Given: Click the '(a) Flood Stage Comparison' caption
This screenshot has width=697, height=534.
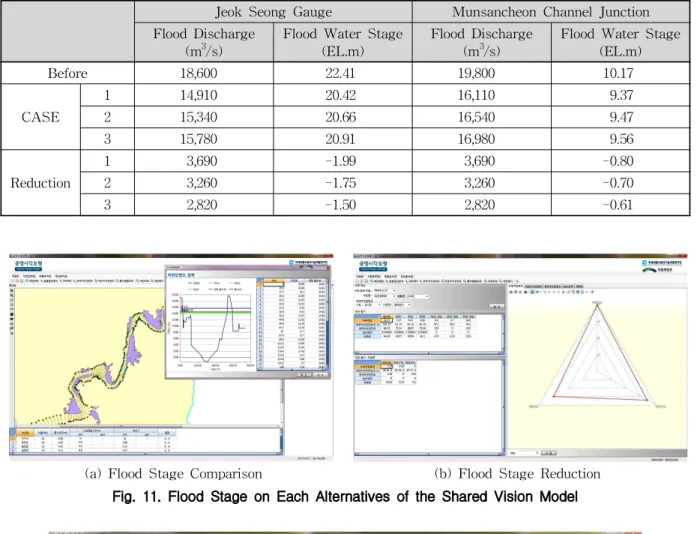Looking at the screenshot, I should coord(173,474).
